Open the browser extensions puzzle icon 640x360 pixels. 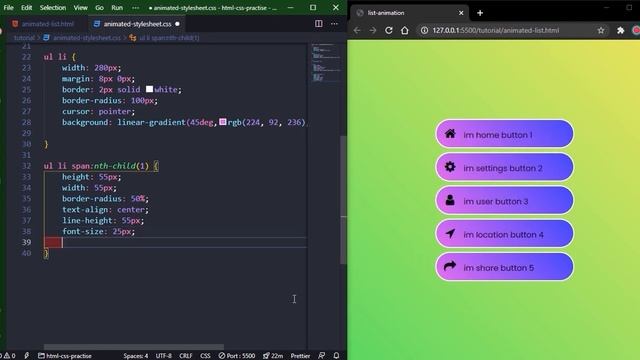[x=620, y=30]
